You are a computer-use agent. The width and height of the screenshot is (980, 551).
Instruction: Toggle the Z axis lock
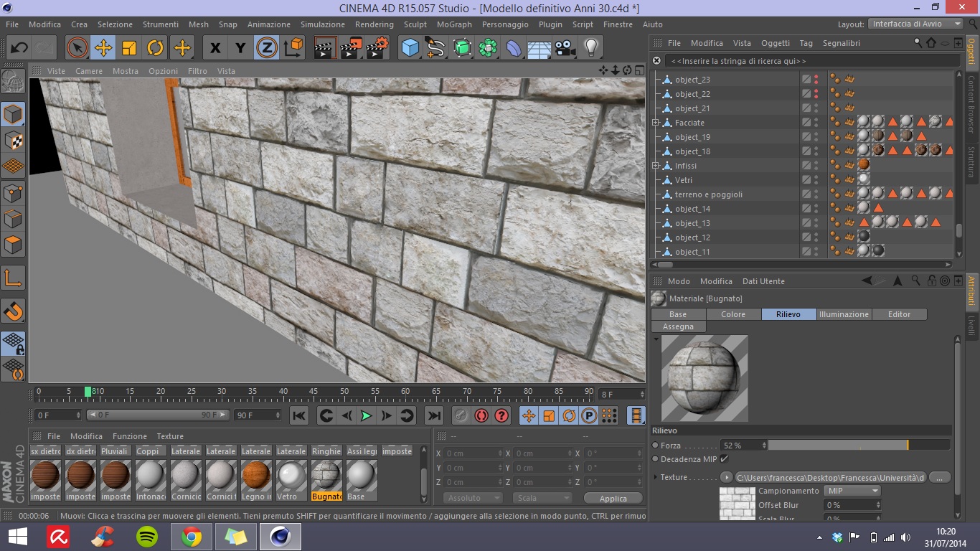pyautogui.click(x=267, y=48)
